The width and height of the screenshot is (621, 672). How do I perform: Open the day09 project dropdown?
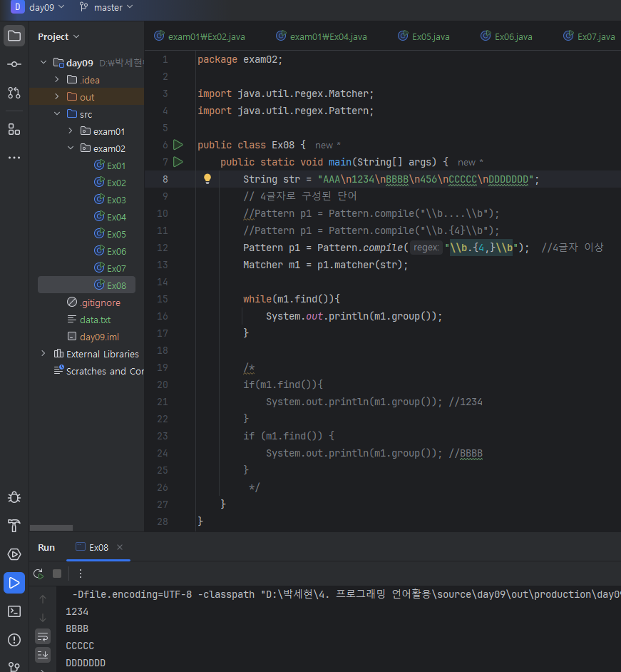click(x=38, y=7)
